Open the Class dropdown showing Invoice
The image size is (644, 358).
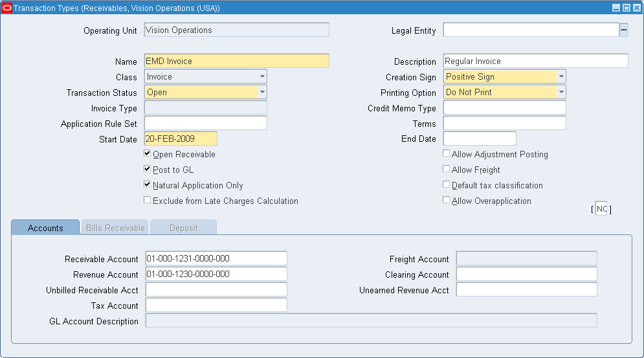point(262,76)
